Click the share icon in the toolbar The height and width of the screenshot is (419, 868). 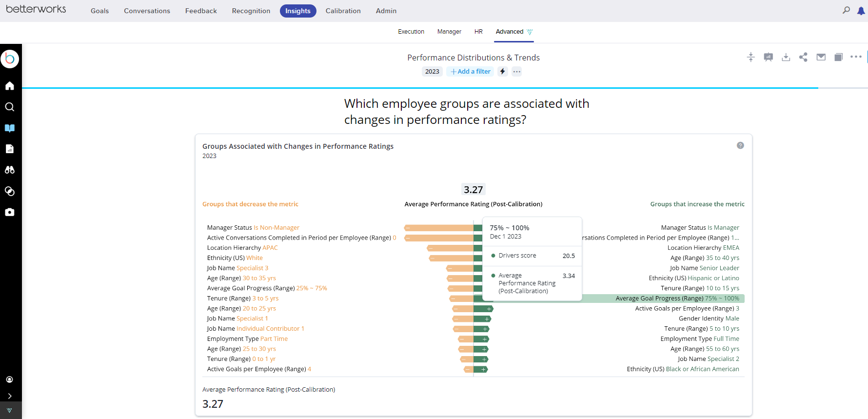click(x=803, y=57)
